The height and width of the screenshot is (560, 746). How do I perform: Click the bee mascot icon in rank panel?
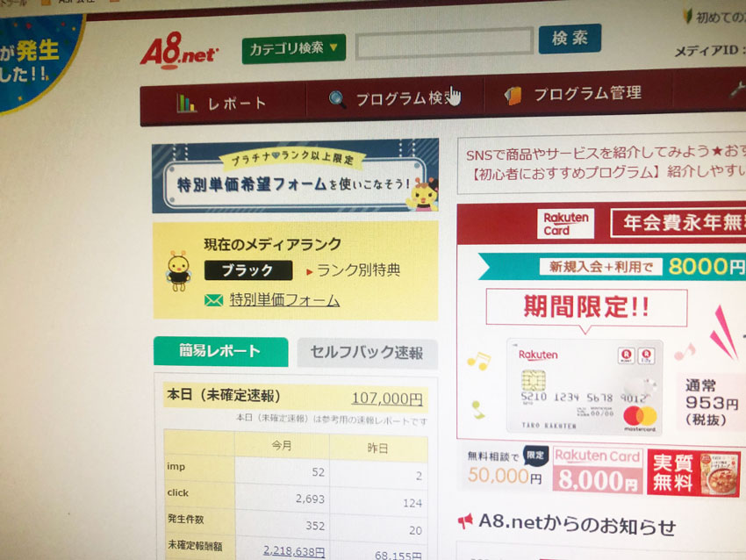(179, 270)
